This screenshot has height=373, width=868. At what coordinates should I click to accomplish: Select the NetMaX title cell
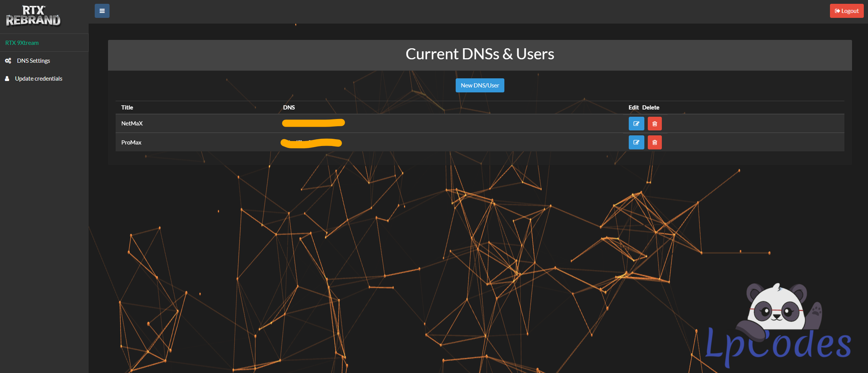pyautogui.click(x=132, y=124)
